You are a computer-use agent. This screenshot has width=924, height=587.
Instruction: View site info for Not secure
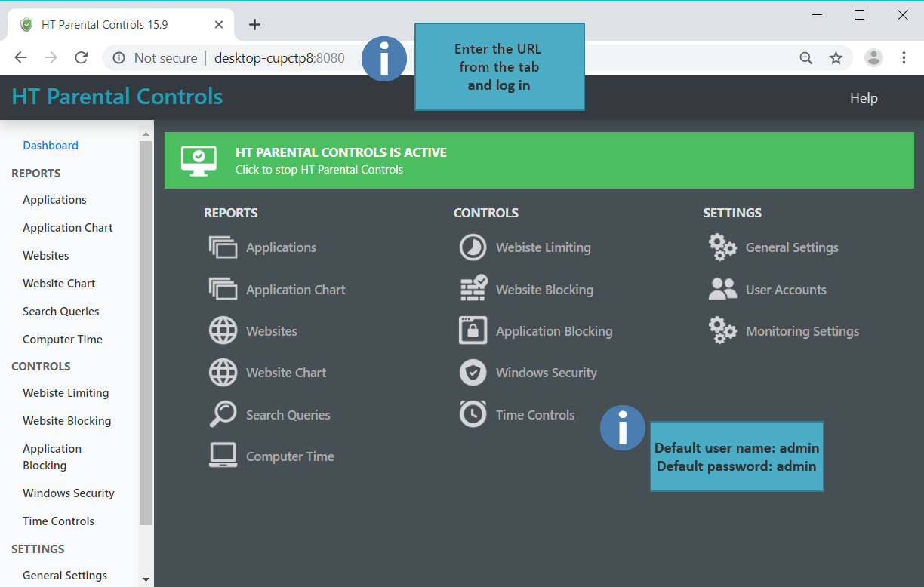[156, 58]
